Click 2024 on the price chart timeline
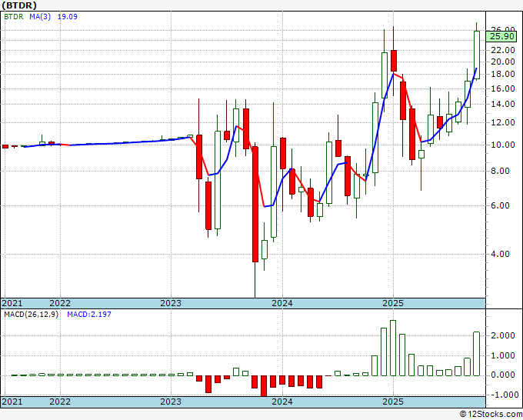The width and height of the screenshot is (523, 420). pos(282,303)
